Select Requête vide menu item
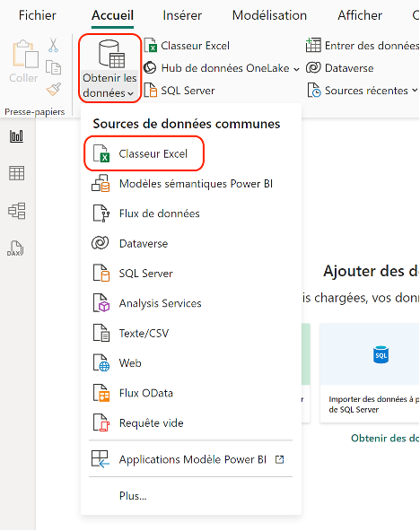 click(x=190, y=423)
